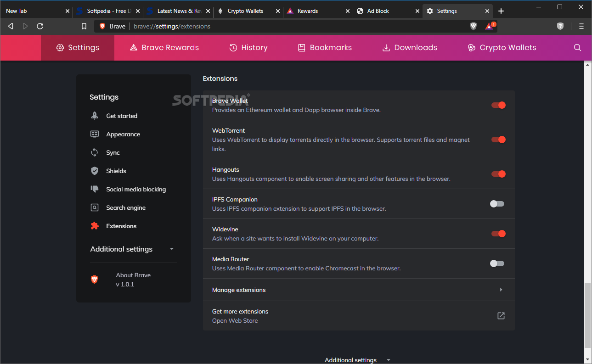Open Brave Rewards triangle icon in address bar
Viewport: 592px width, 364px height.
coord(490,26)
